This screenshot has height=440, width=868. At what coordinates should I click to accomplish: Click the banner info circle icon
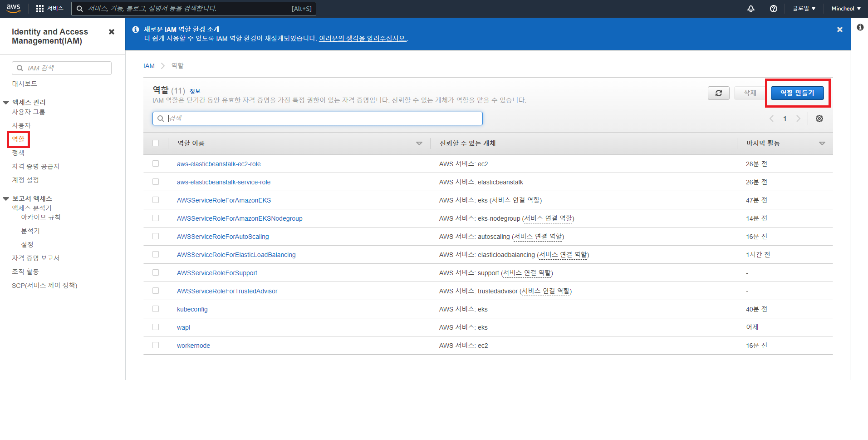pos(135,30)
